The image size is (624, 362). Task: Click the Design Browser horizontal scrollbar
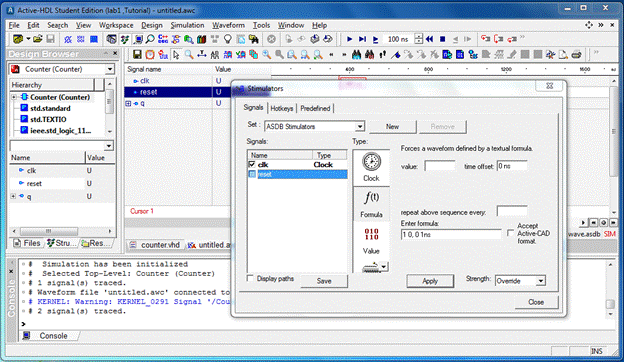[62, 231]
